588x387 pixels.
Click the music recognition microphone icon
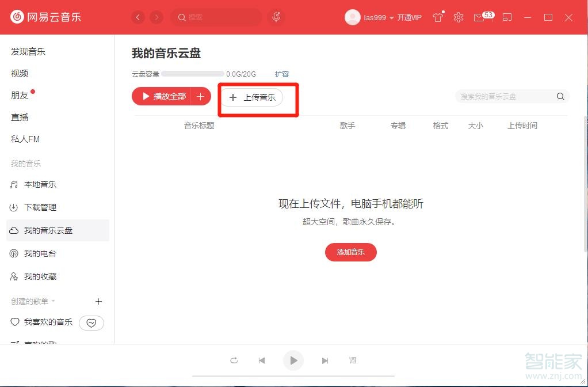click(276, 17)
